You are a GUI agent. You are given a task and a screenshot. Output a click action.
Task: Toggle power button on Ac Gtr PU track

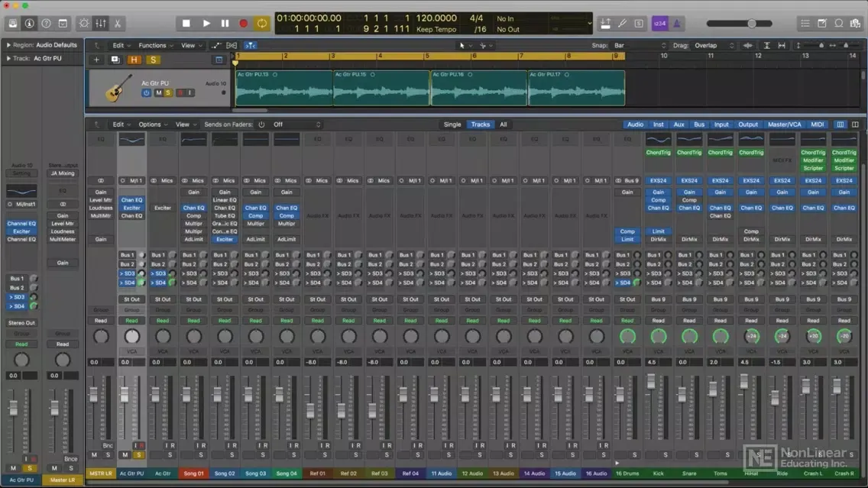coord(147,93)
